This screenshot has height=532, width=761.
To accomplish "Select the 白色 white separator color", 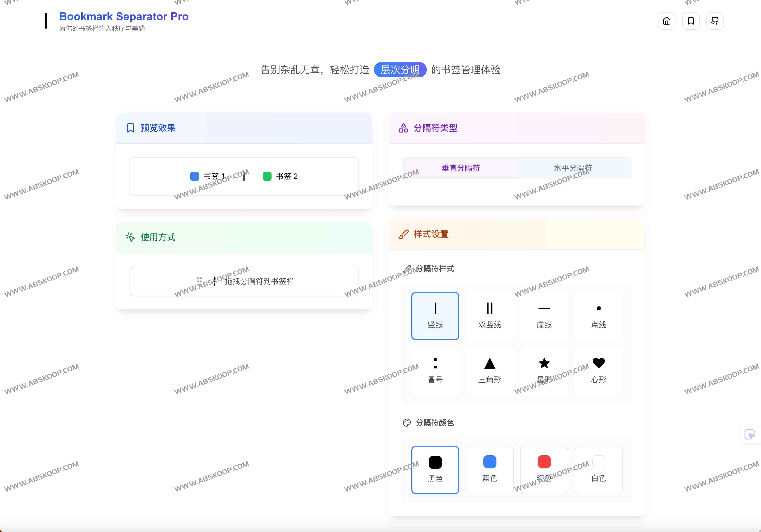I will pyautogui.click(x=599, y=470).
